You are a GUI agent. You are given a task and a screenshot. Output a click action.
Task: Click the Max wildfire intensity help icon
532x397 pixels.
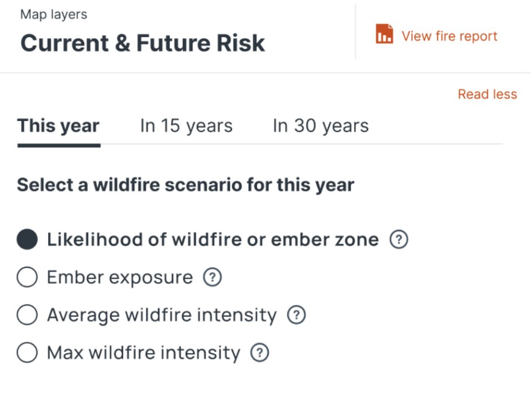coord(260,353)
